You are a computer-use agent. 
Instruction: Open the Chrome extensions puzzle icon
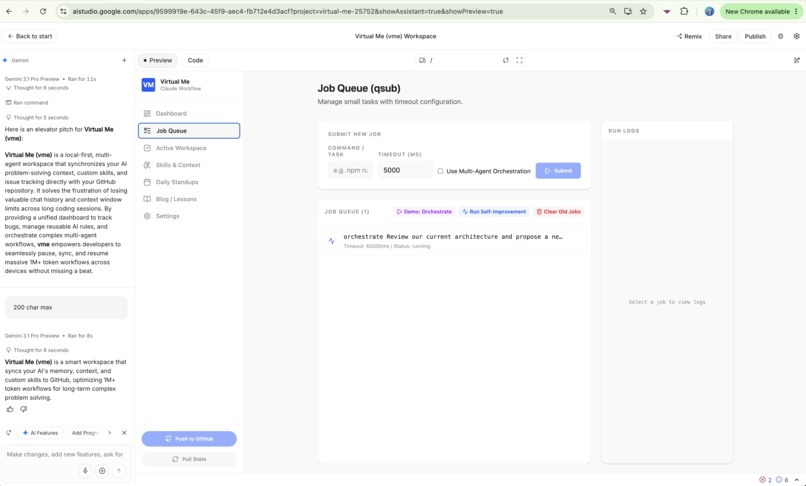coord(684,11)
